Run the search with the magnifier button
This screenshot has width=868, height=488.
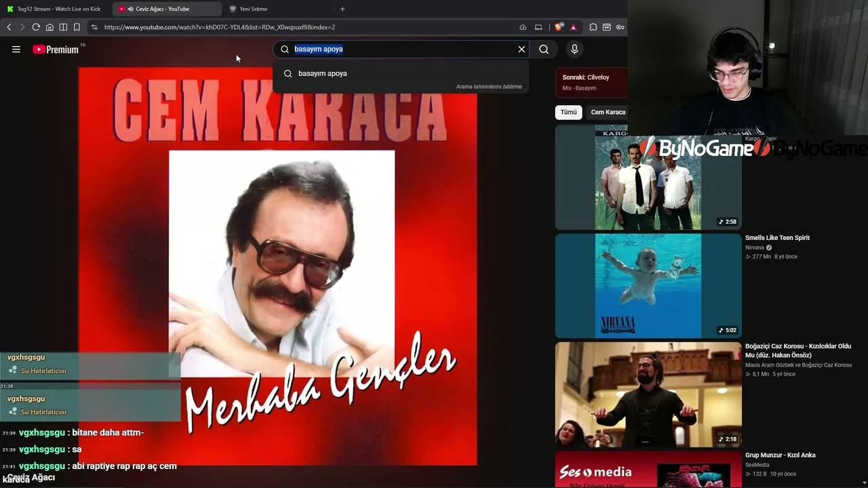coord(544,49)
